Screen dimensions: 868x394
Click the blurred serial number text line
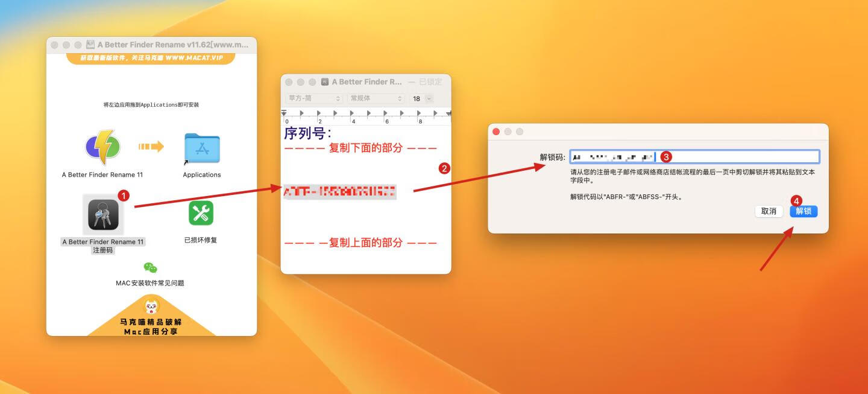340,192
